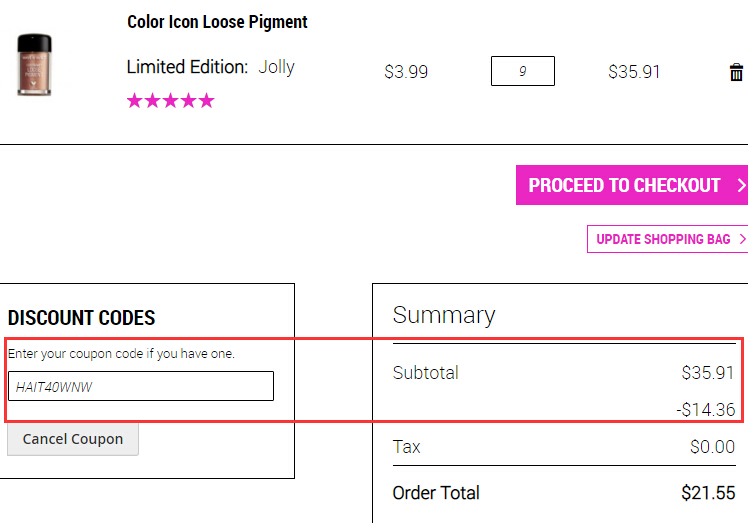Open the Color Icon Loose Pigment product title
This screenshot has width=748, height=523.
click(x=217, y=22)
